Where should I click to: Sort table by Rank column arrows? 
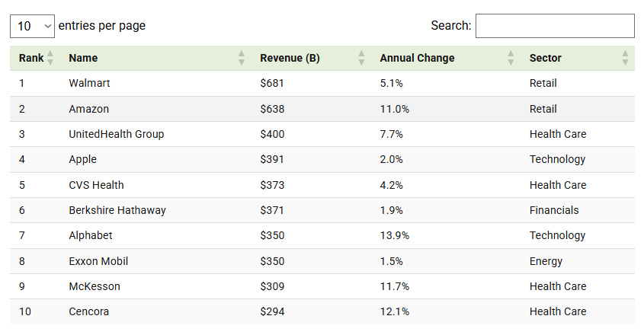tap(50, 58)
